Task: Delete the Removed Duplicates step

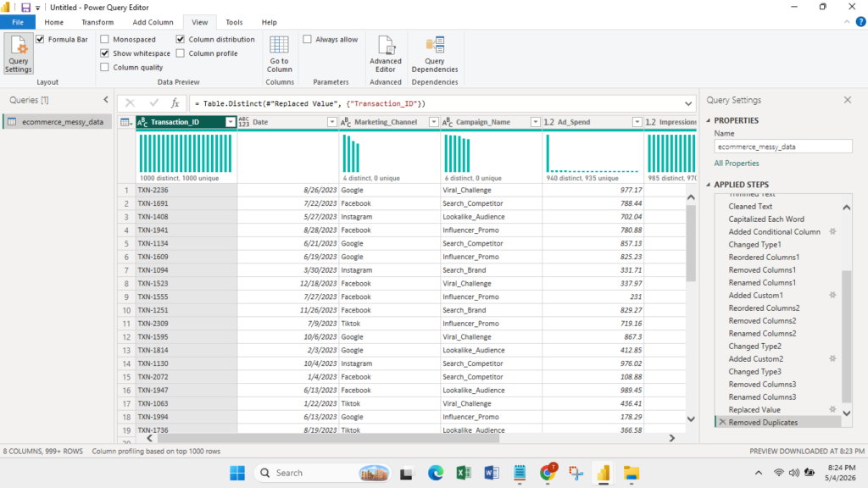Action: tap(722, 422)
